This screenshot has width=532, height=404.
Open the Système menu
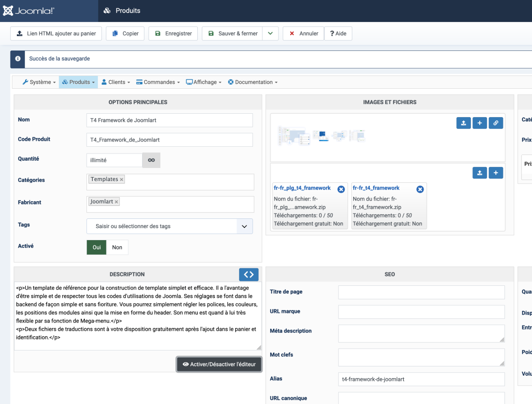click(39, 82)
